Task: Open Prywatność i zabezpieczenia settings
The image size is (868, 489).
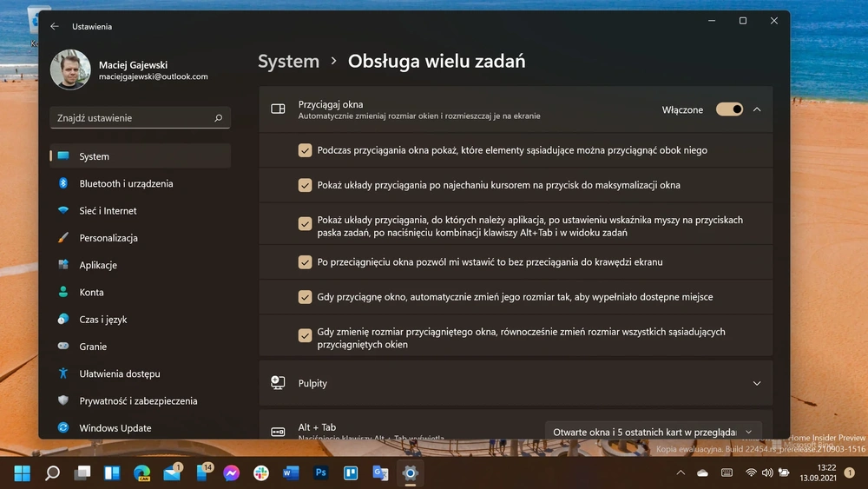Action: point(140,400)
